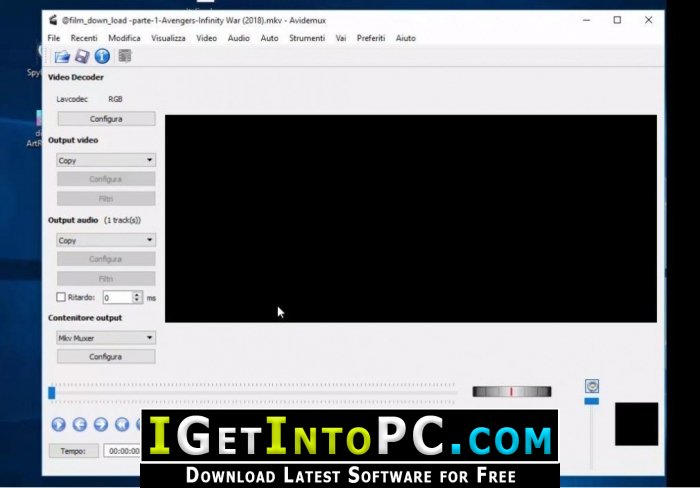Go to previous frame with left arrow
Screen dimensions: 700x488
click(x=80, y=424)
